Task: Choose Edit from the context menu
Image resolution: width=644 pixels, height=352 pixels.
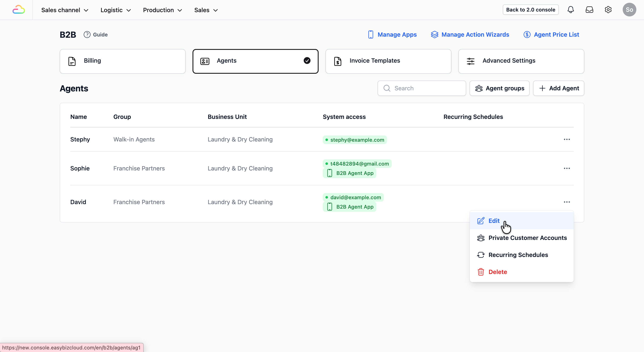Action: tap(494, 221)
